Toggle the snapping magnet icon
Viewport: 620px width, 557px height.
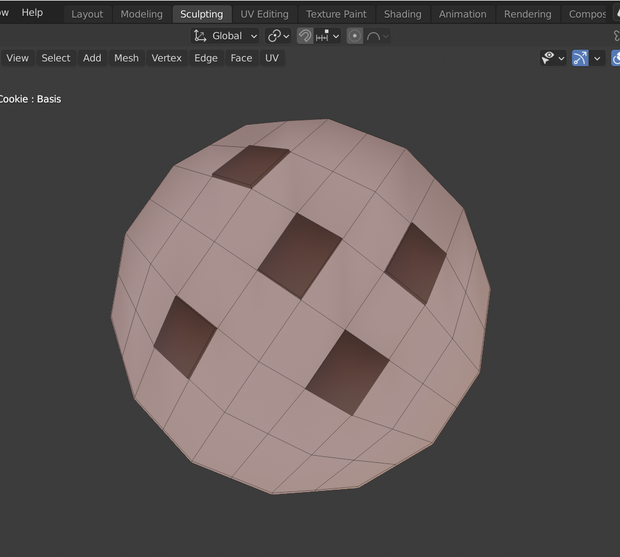[305, 36]
